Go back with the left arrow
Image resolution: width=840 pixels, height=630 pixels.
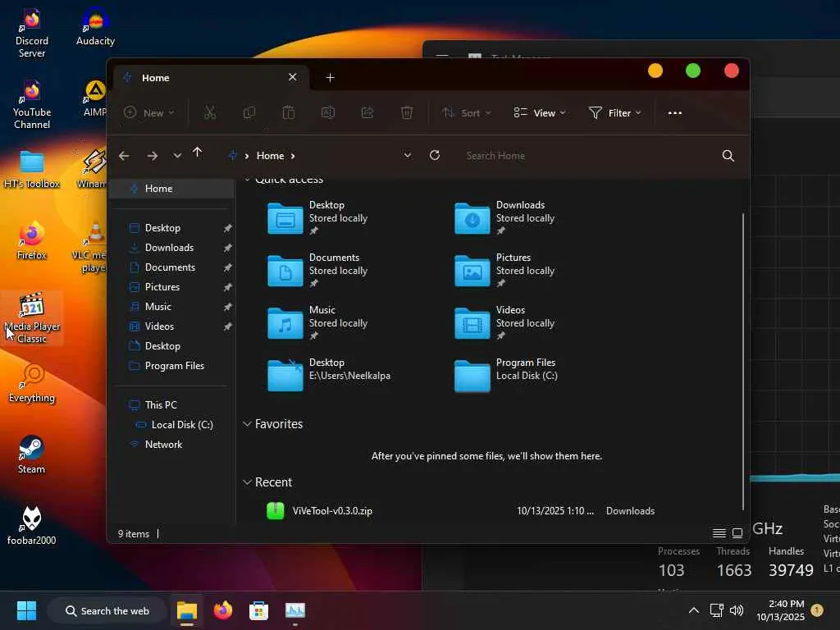(x=125, y=156)
